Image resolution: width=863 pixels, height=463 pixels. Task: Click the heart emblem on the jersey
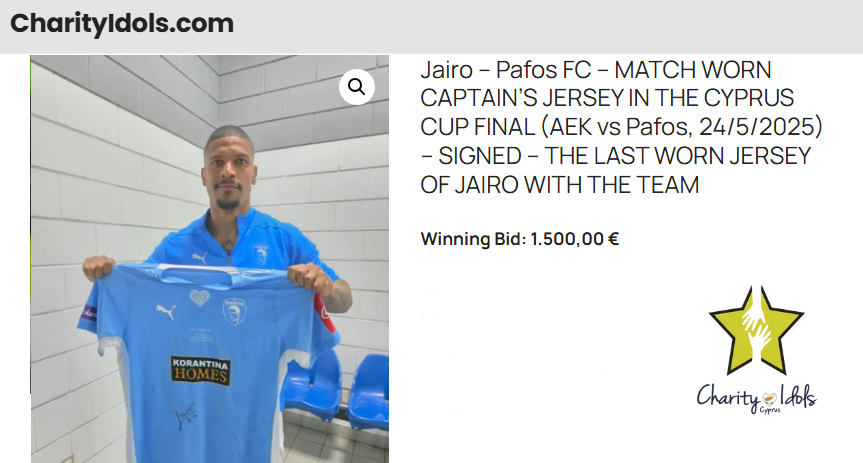(x=199, y=297)
